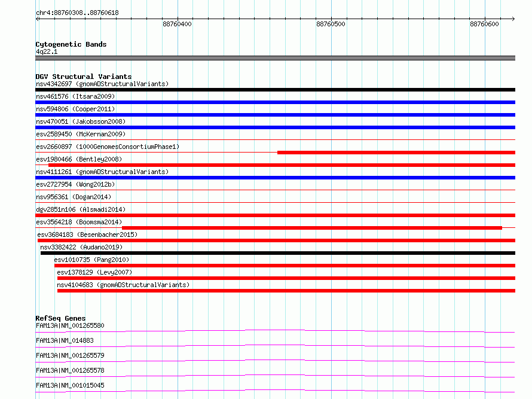This screenshot has width=532, height=399.
Task: Open transcript FAM13A|NM_001265579
Action: [70, 355]
